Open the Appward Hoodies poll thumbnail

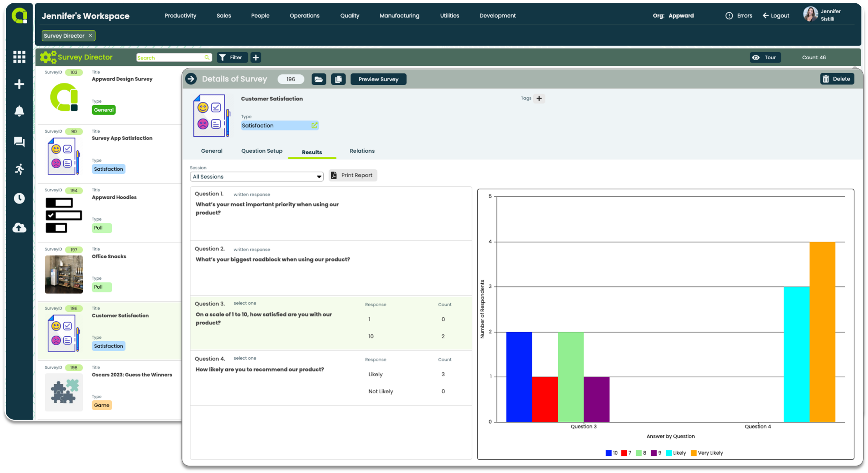click(x=64, y=215)
